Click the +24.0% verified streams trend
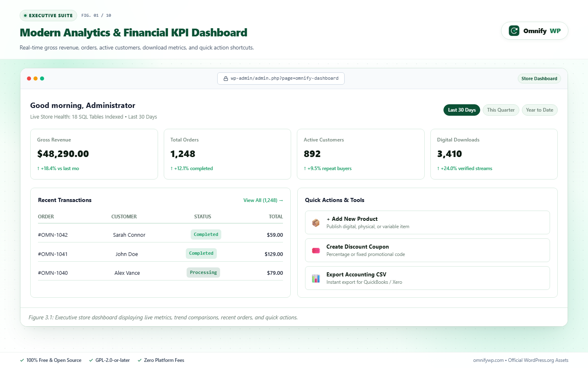Viewport: 588px width, 368px height. [465, 168]
